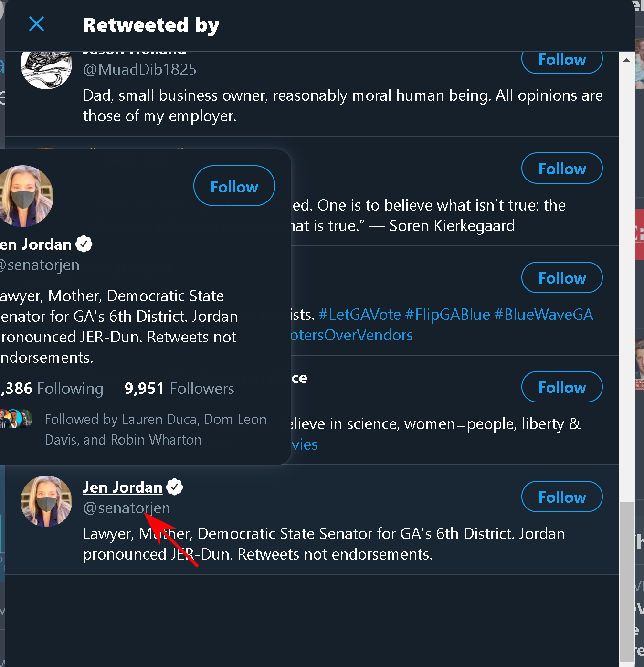Image resolution: width=644 pixels, height=667 pixels.
Task: Click Follow beside the science and liberty bio
Action: pyautogui.click(x=561, y=387)
